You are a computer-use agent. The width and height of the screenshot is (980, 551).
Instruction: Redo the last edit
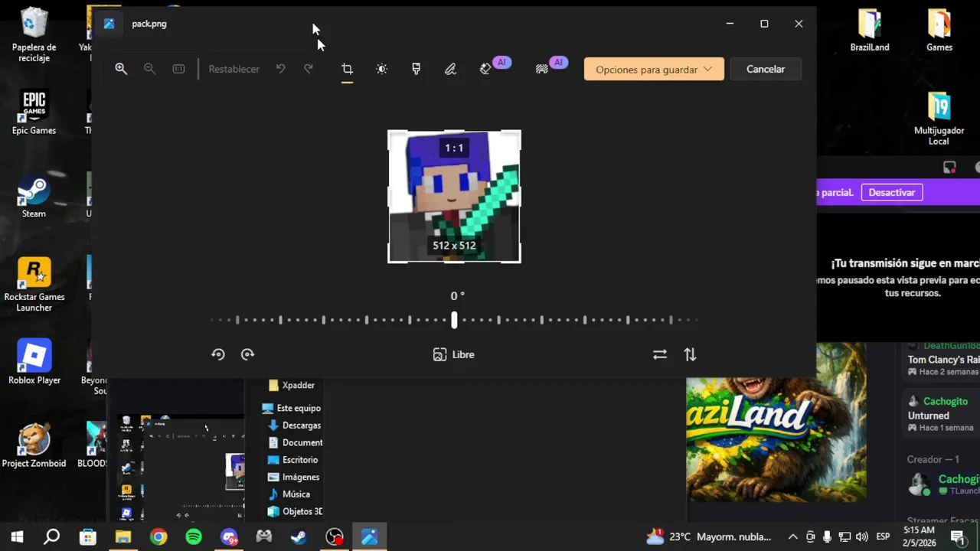(309, 69)
